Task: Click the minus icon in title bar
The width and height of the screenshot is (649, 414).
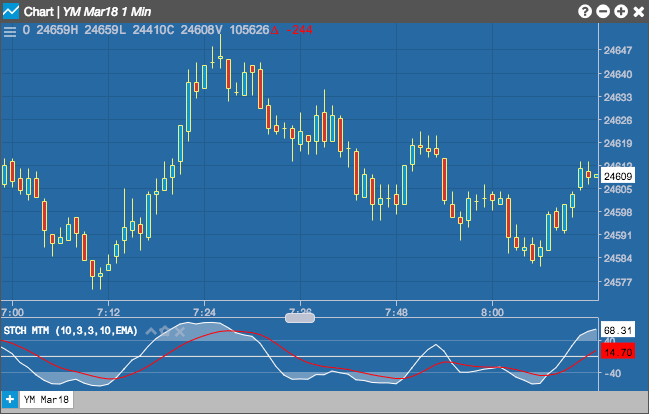Action: coord(603,12)
